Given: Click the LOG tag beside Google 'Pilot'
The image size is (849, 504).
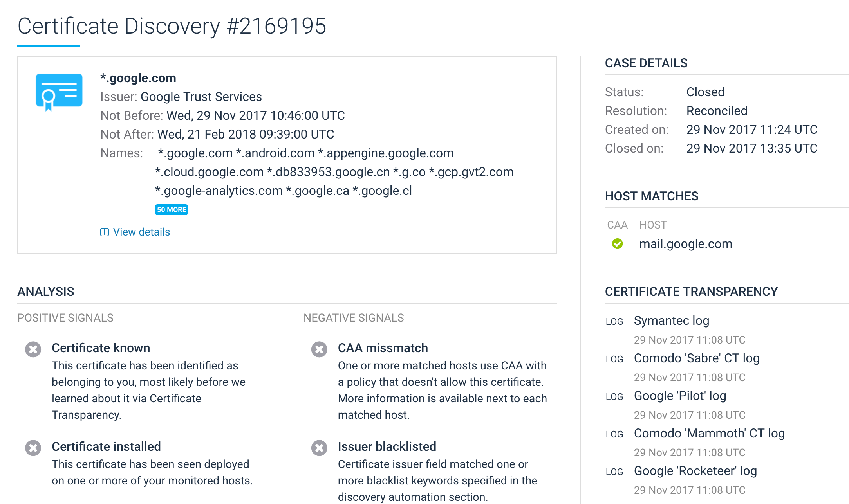Looking at the screenshot, I should click(614, 397).
